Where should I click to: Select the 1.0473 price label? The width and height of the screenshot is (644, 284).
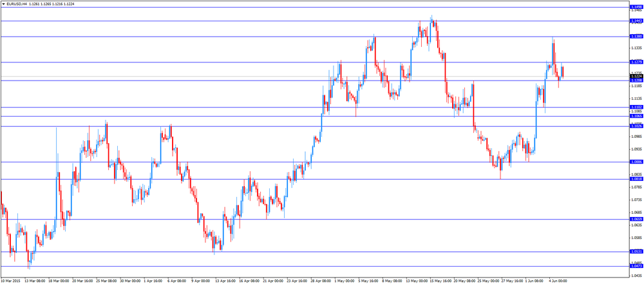[636, 267]
